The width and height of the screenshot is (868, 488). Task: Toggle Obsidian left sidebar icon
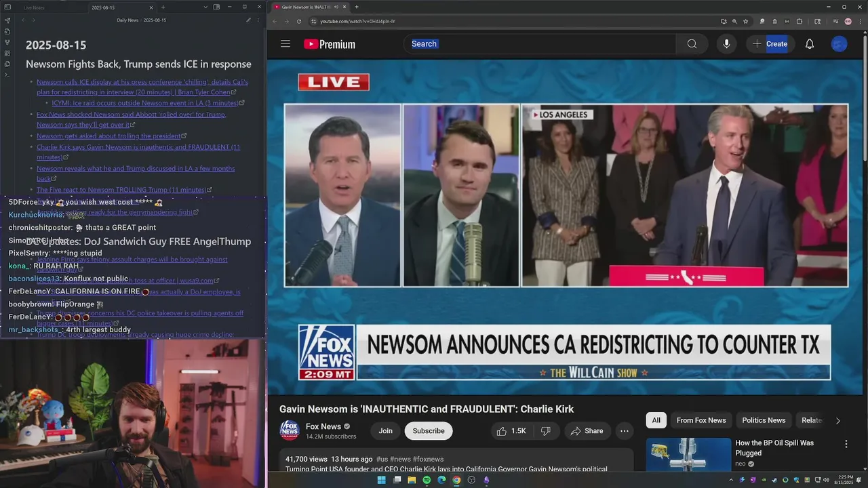pos(7,7)
